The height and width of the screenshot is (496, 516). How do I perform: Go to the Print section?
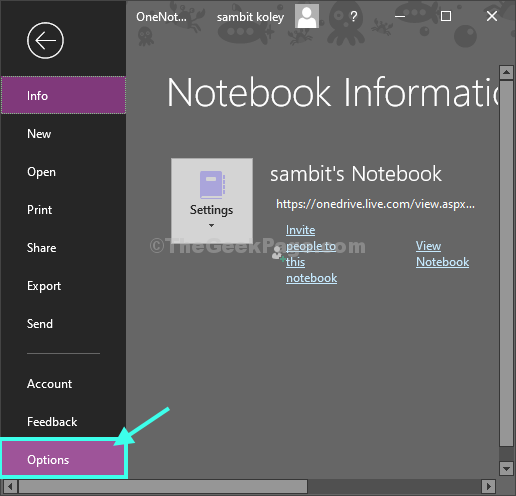pyautogui.click(x=63, y=210)
